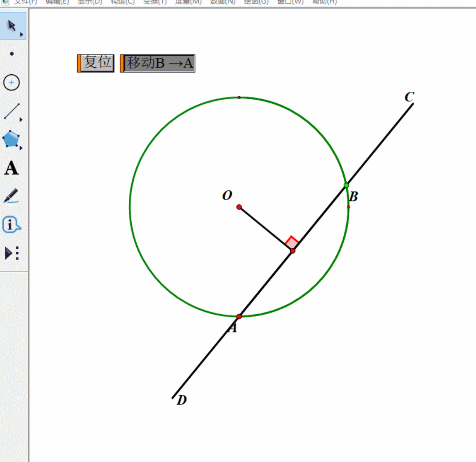The image size is (476, 462).
Task: Open the Arrow tool flyout triangle
Action: point(22,35)
